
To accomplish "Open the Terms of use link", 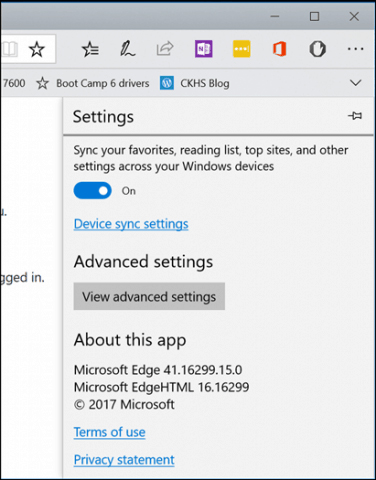I will [109, 432].
